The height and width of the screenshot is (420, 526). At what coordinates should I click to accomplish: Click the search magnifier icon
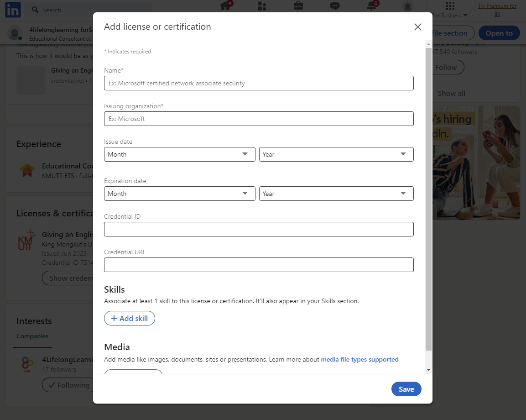click(34, 9)
